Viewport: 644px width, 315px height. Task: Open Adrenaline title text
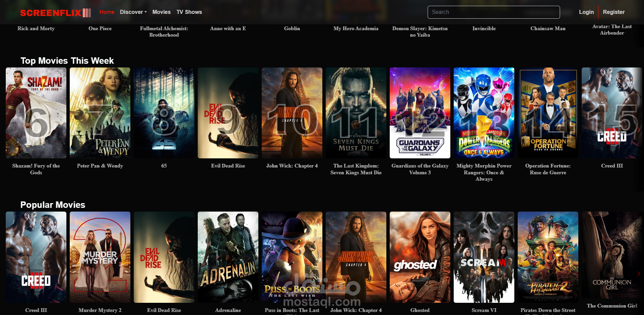coord(228,310)
